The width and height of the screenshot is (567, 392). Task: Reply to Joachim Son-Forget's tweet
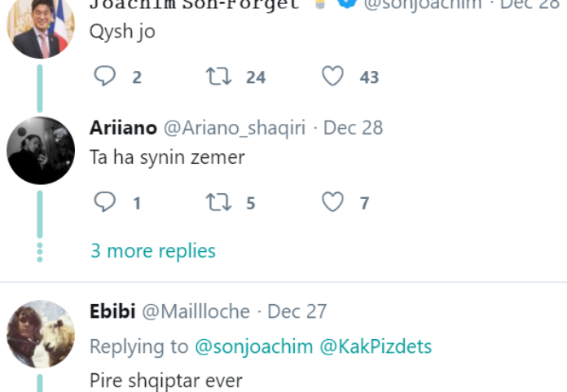(x=105, y=77)
